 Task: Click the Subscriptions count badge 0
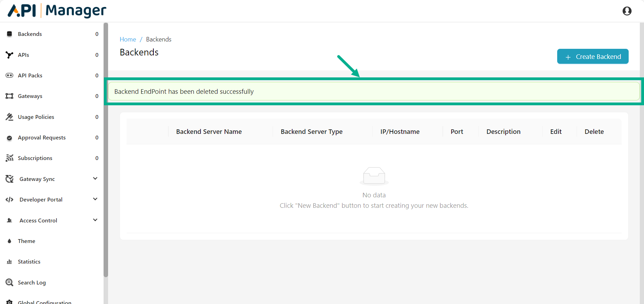[97, 158]
